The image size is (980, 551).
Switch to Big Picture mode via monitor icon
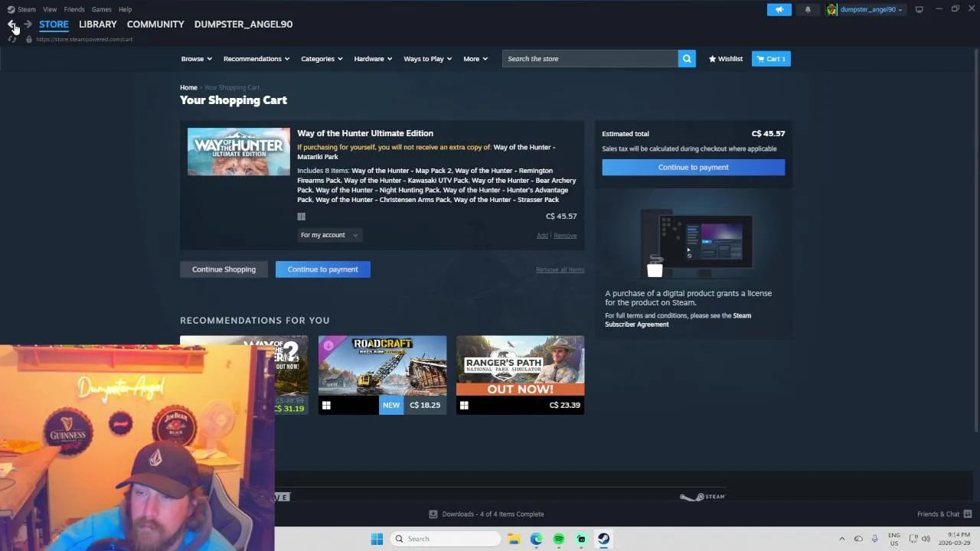pyautogui.click(x=919, y=9)
